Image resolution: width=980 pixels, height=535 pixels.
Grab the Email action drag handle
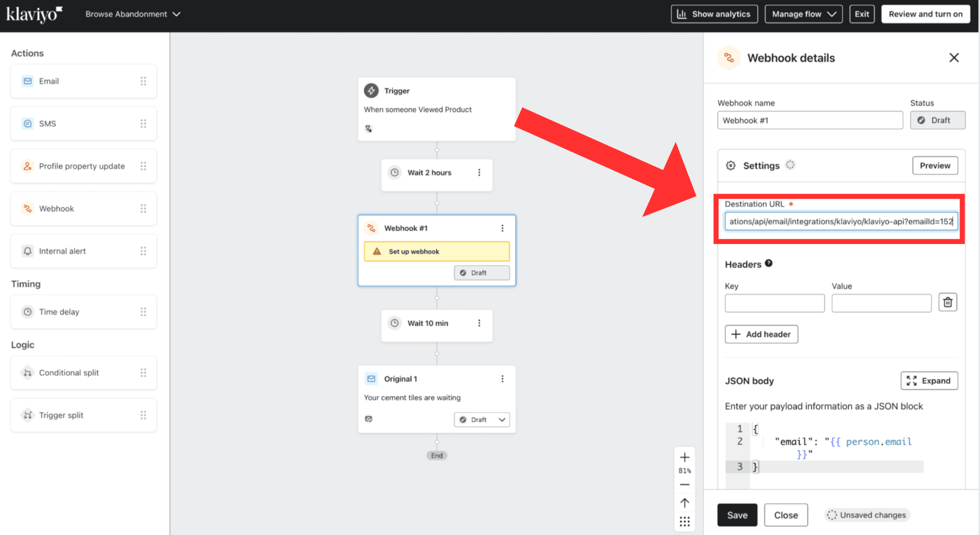[x=143, y=81]
